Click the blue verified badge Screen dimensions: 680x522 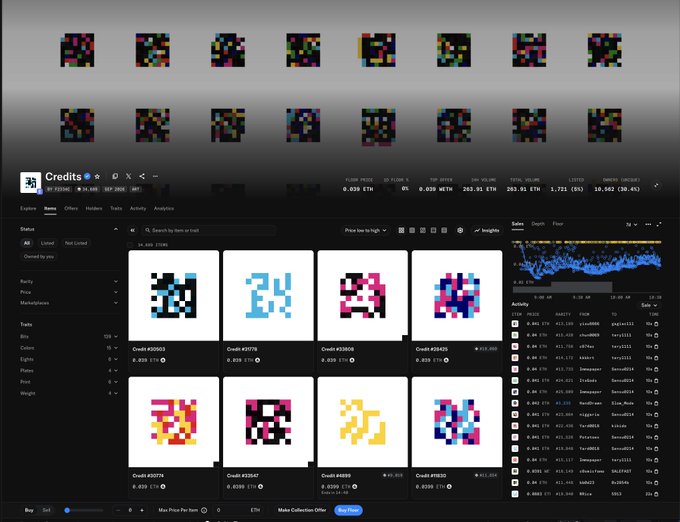[87, 176]
